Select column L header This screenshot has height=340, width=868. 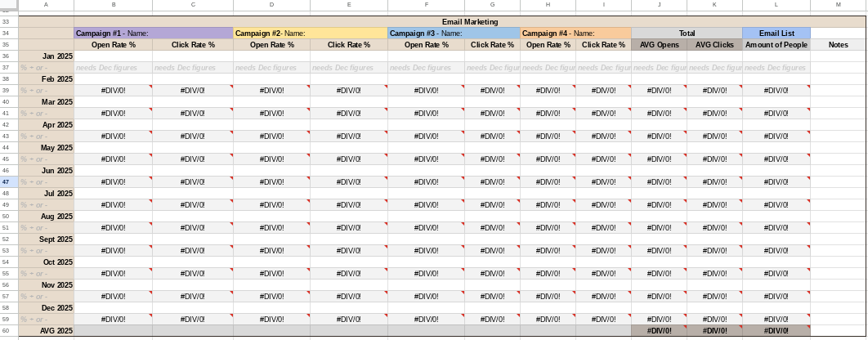[776, 4]
